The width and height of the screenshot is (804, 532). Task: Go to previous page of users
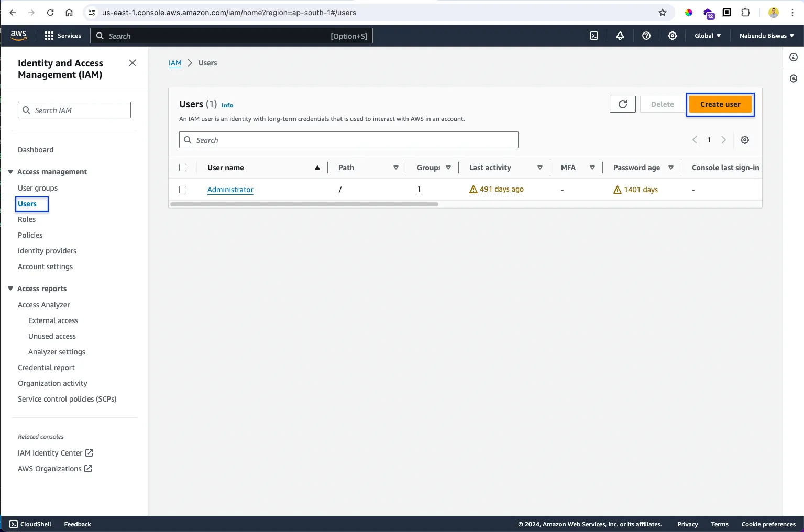tap(695, 140)
